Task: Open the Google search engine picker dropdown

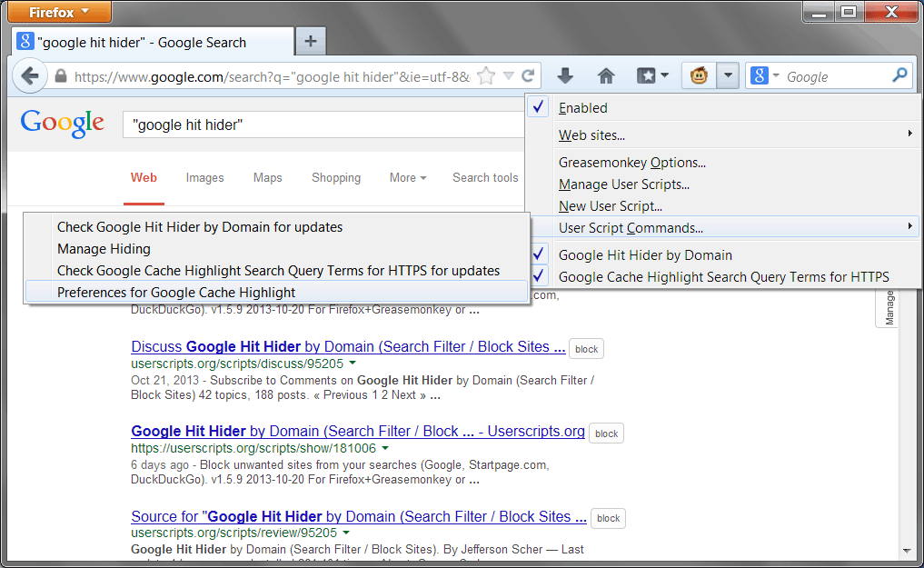Action: (x=770, y=75)
